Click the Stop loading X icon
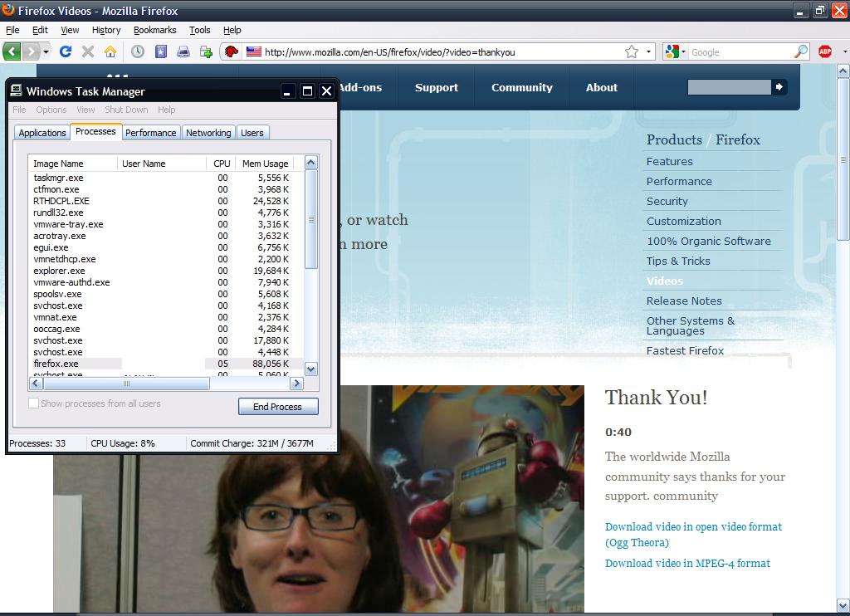 88,51
